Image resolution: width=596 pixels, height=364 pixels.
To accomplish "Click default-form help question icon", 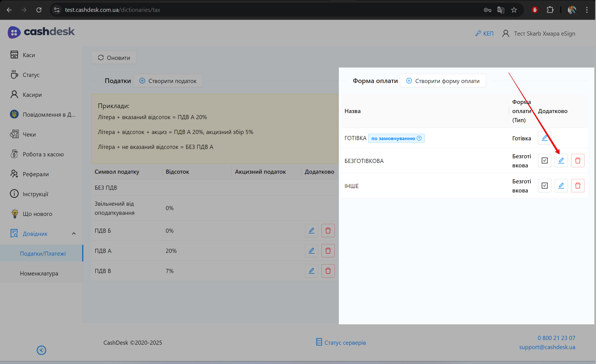I will coord(419,138).
